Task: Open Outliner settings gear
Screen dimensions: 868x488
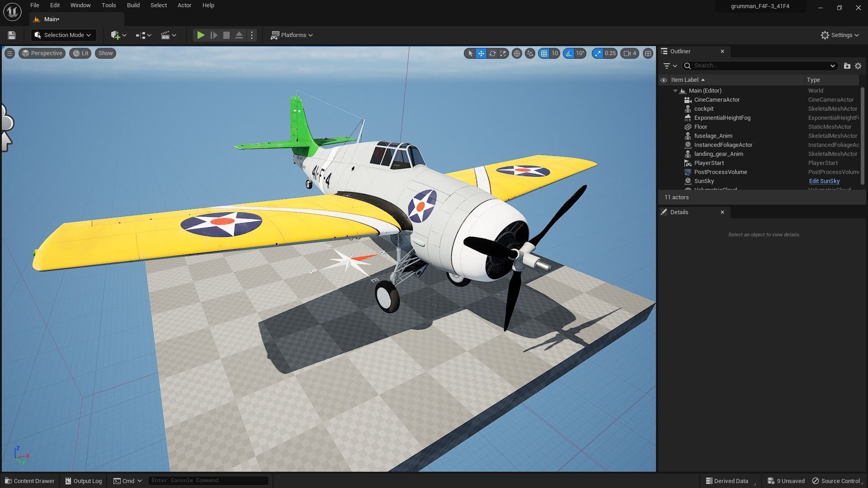Action: pos(858,66)
